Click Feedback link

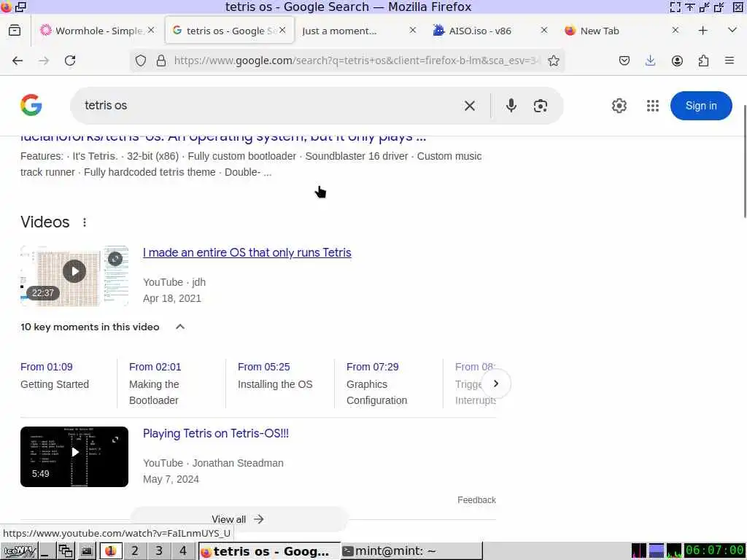476,500
